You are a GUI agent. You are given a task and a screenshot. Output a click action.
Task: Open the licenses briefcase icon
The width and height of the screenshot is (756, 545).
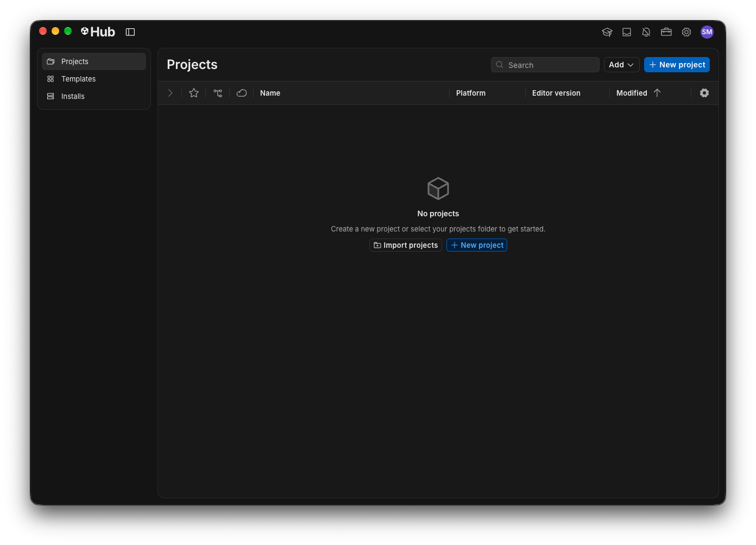(666, 32)
